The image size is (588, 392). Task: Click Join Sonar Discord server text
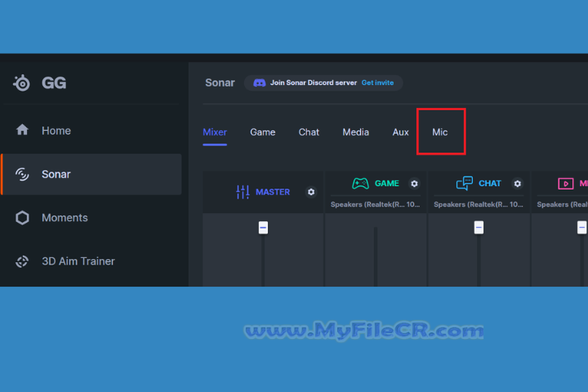click(x=314, y=83)
